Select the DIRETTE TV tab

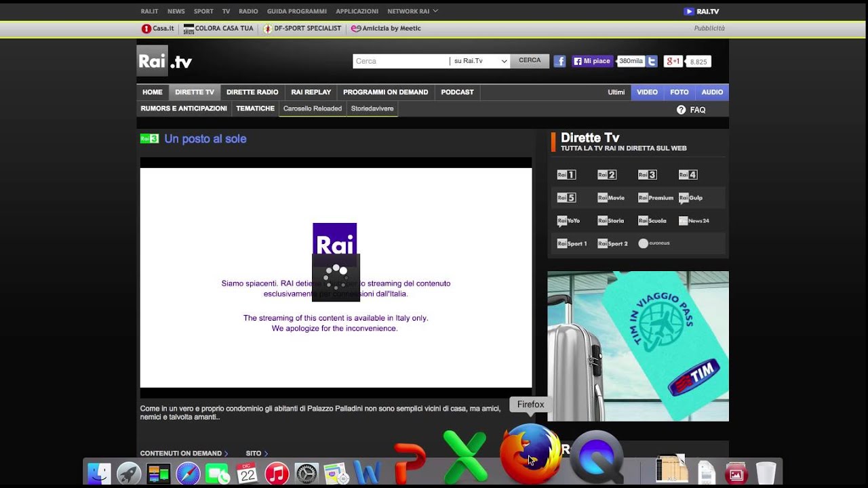point(195,92)
